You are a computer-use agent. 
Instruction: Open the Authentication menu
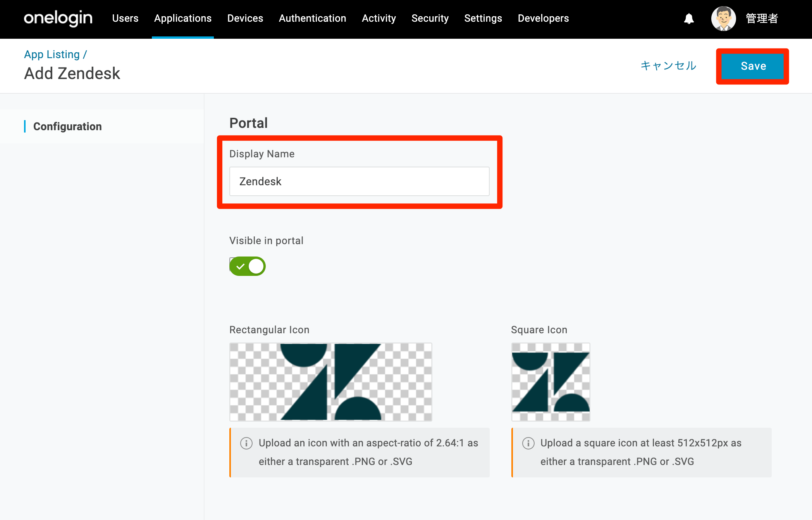click(313, 18)
